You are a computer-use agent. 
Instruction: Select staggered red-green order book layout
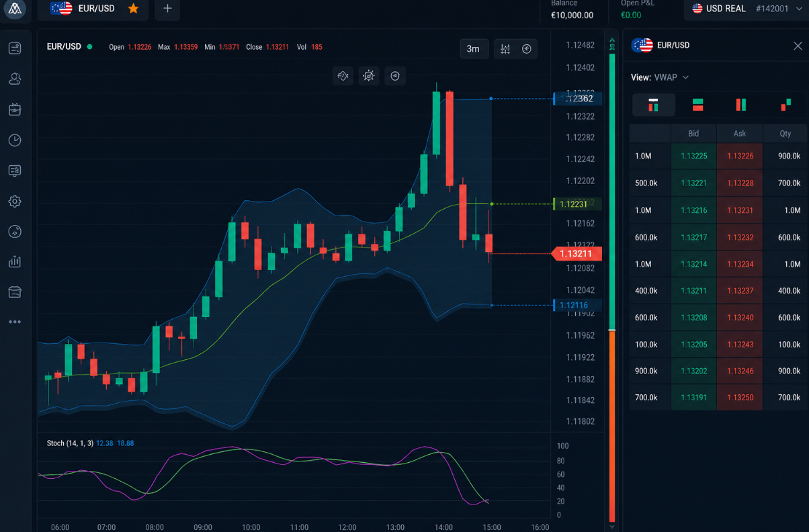pos(785,105)
